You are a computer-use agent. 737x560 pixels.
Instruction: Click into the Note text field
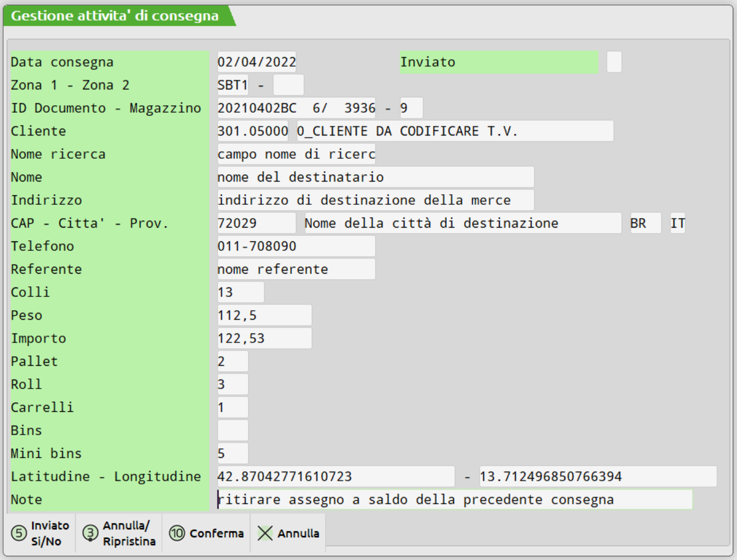click(454, 500)
